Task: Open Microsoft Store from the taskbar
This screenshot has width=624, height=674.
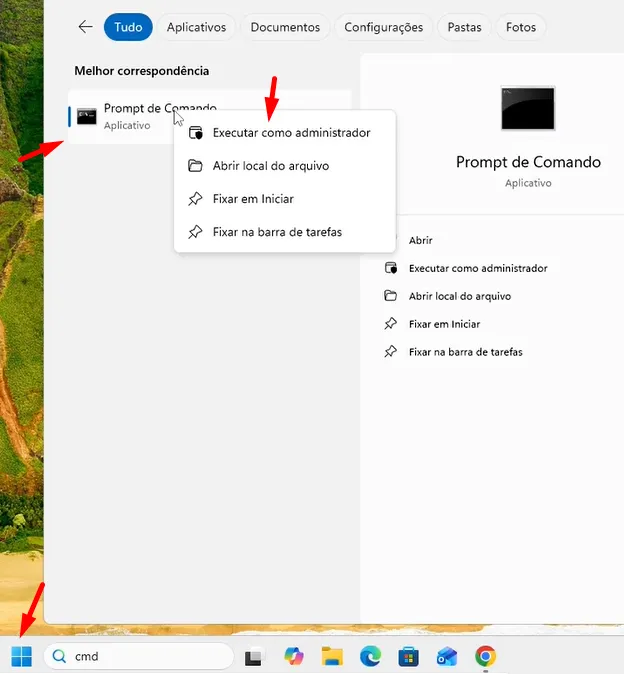Action: click(408, 656)
